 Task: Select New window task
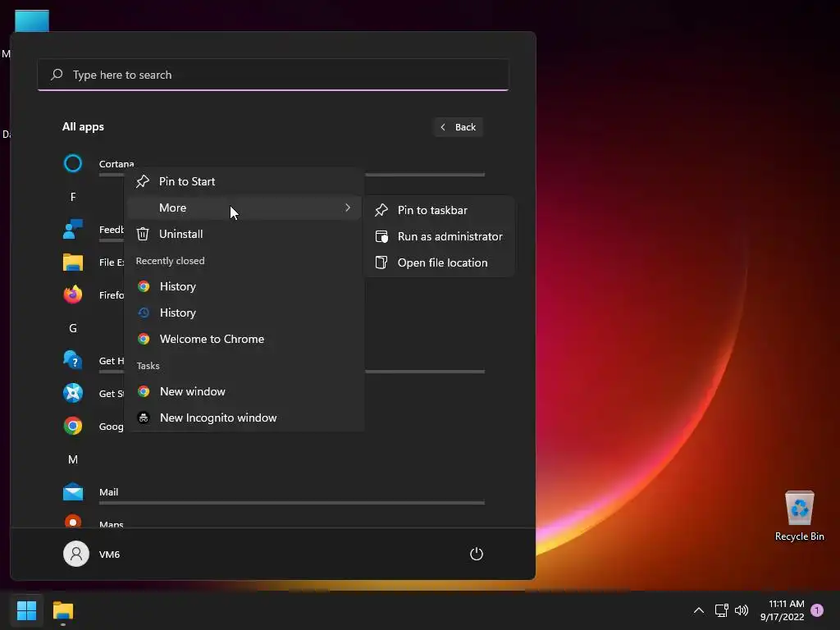[x=244, y=391]
